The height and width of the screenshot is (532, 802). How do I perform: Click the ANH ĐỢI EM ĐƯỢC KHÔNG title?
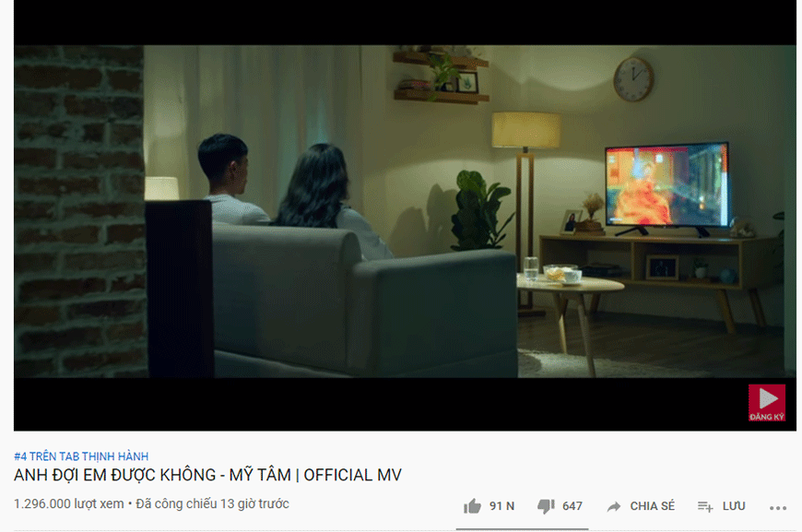point(114,475)
